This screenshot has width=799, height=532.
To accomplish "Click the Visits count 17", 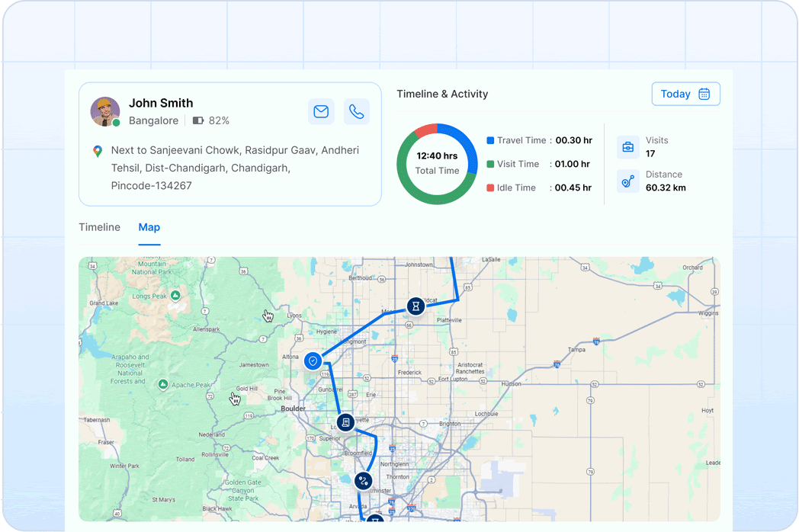I will (650, 154).
